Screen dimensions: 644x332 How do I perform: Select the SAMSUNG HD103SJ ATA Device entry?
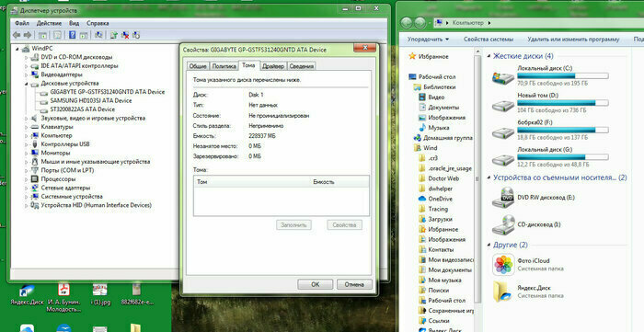(91, 100)
